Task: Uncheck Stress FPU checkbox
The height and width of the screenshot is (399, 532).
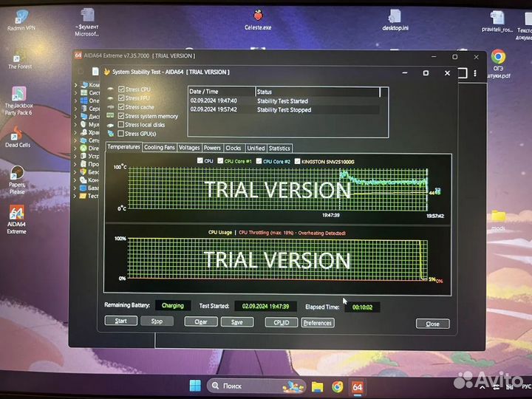Action: coord(121,98)
